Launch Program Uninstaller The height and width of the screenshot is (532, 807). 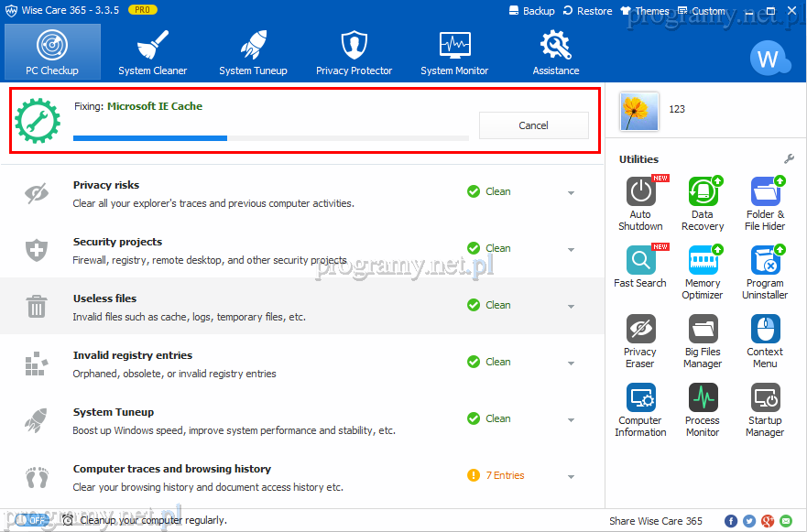pyautogui.click(x=765, y=261)
